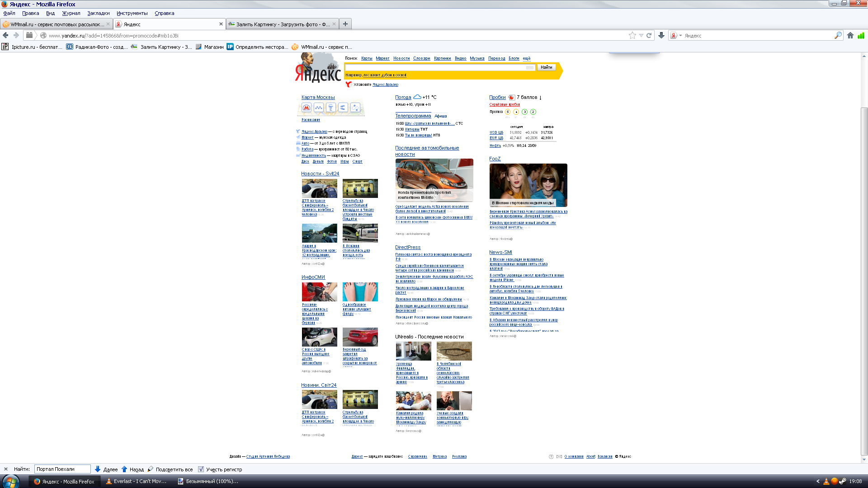Click the Find bar text field
Viewport: 868px width, 488px height.
pyautogui.click(x=62, y=469)
